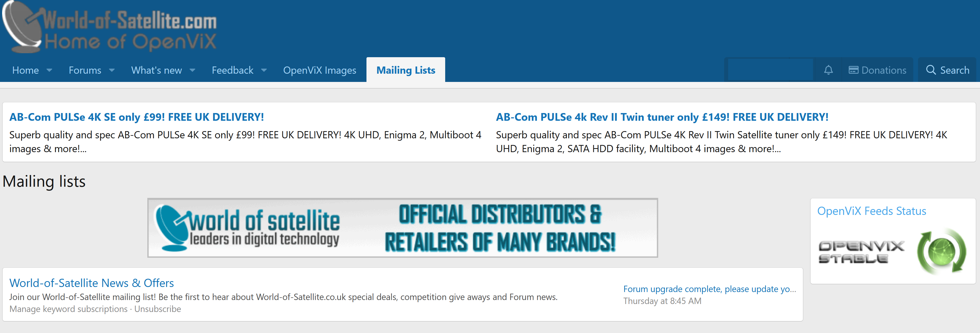Screen dimensions: 980x333
Task: Click the PULSe 4K SE description text
Action: pyautogui.click(x=245, y=141)
